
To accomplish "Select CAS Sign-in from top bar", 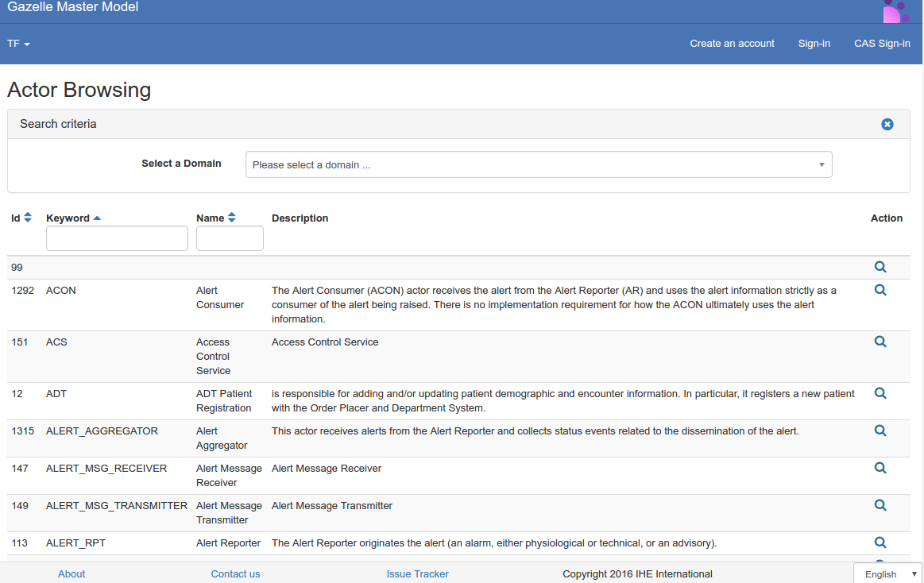I will (882, 44).
